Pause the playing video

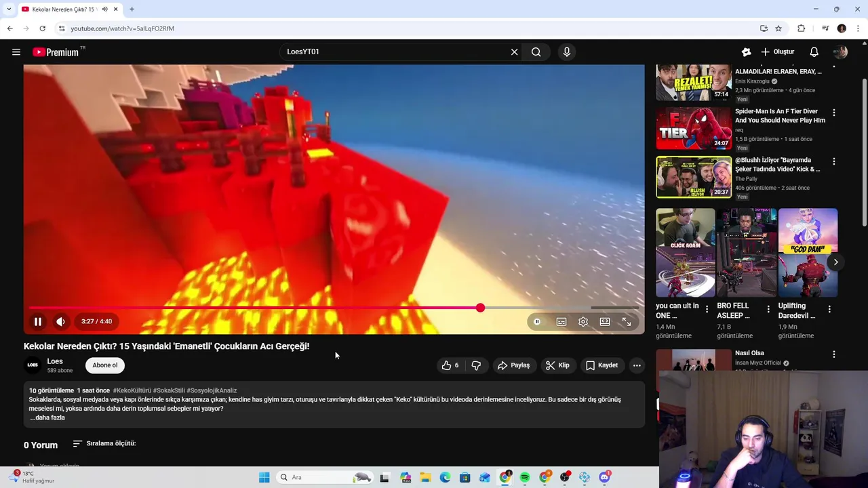38,321
